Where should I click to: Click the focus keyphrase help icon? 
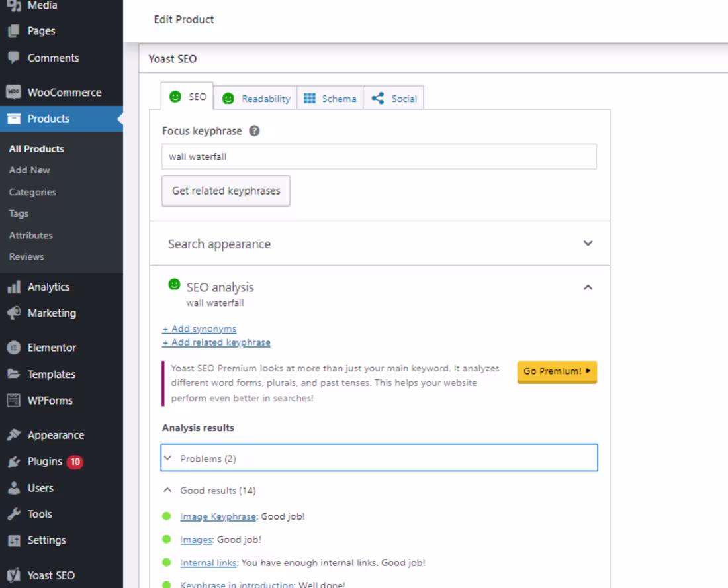pos(254,131)
